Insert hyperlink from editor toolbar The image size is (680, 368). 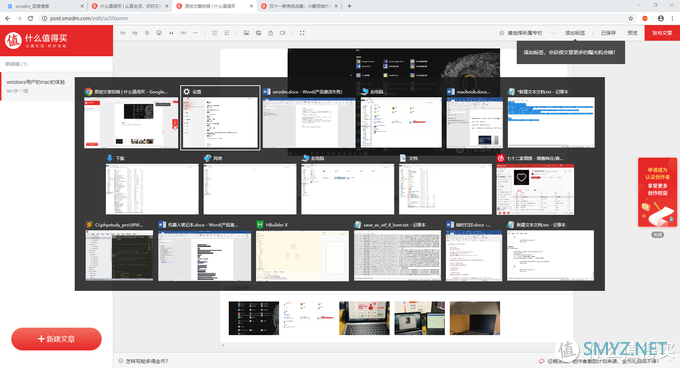pos(183,33)
